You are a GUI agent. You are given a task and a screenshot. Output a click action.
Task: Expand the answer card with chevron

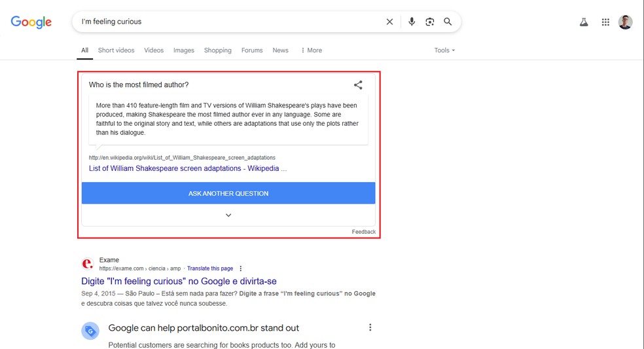coord(228,215)
